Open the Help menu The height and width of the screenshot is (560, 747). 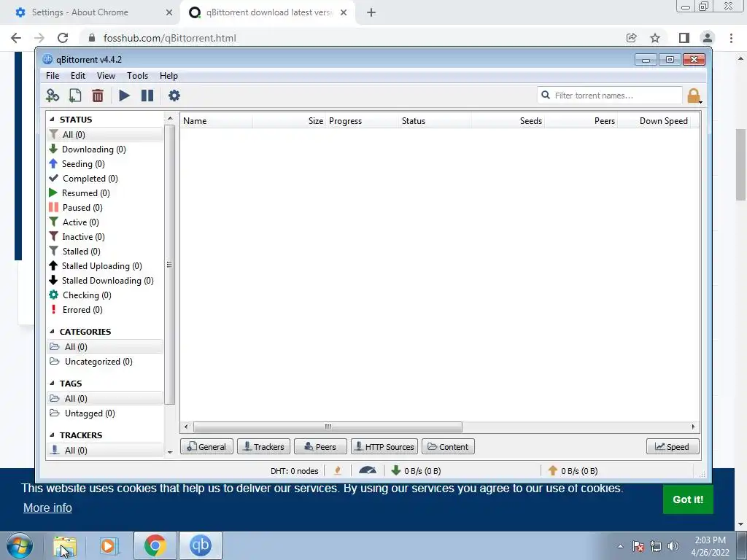[169, 76]
